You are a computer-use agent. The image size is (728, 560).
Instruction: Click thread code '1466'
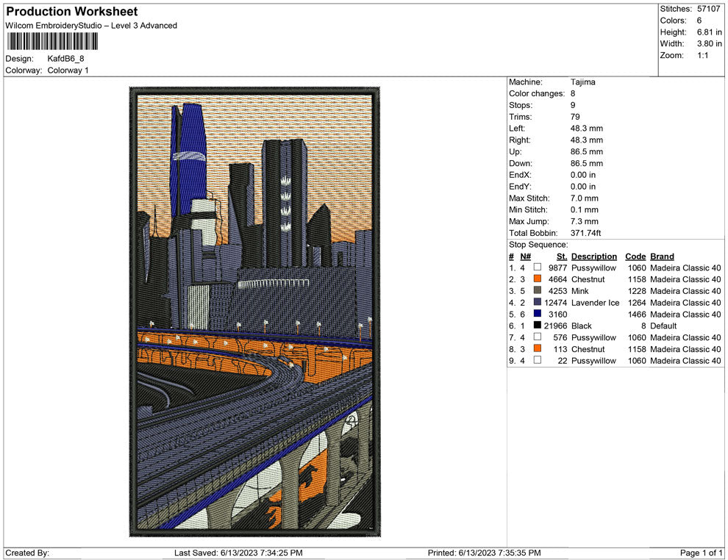pyautogui.click(x=637, y=314)
